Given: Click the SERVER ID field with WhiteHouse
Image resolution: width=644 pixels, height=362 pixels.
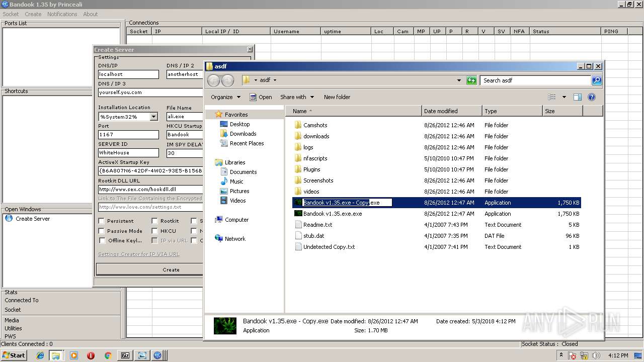Looking at the screenshot, I should (128, 153).
